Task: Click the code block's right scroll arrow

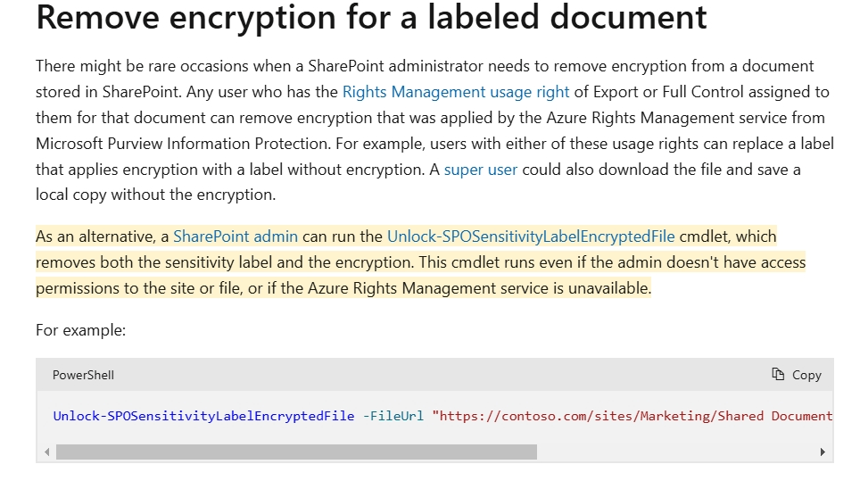Action: coord(823,452)
